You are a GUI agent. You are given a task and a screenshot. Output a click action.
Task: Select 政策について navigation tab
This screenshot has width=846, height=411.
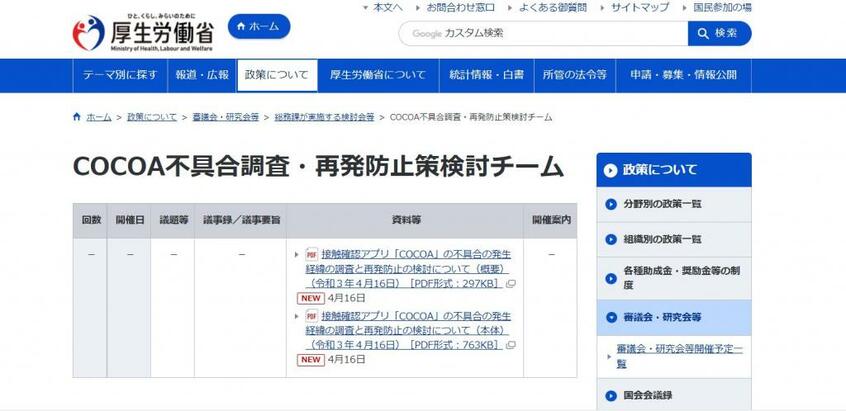277,76
